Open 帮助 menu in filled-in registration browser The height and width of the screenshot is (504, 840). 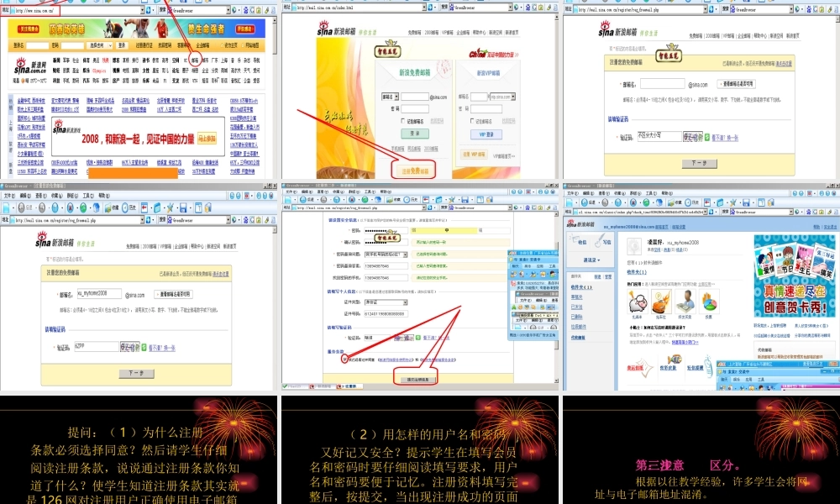[x=104, y=196]
